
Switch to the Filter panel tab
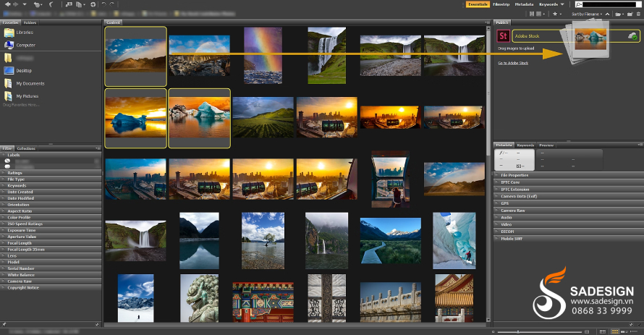click(x=7, y=148)
